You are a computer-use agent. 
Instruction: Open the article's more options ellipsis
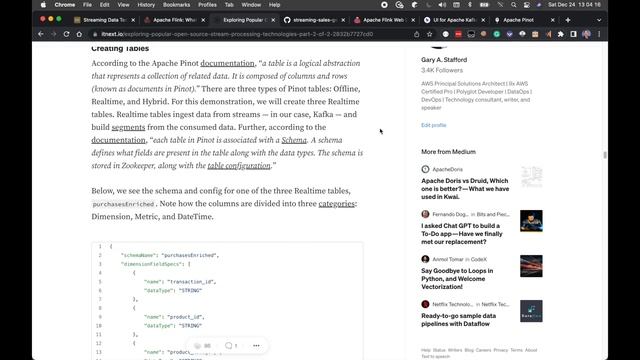tap(256, 346)
